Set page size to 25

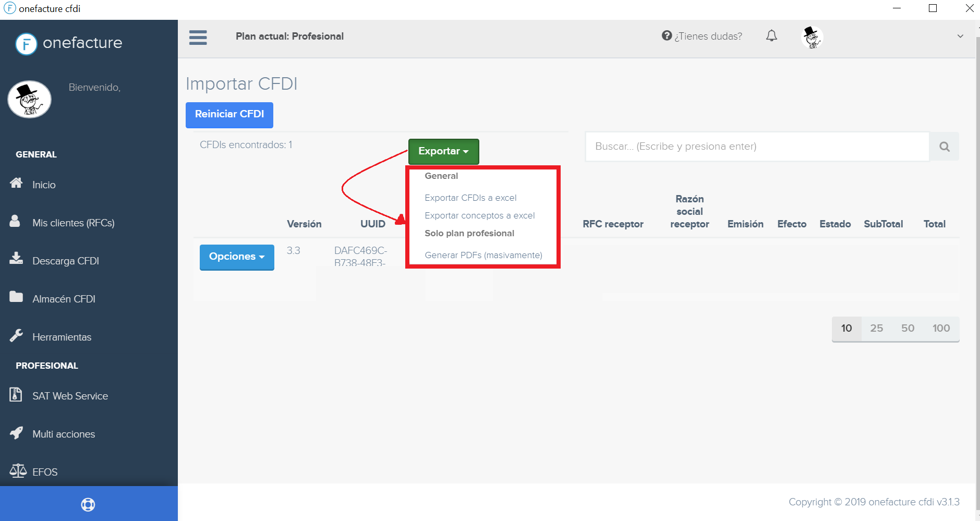tap(876, 329)
